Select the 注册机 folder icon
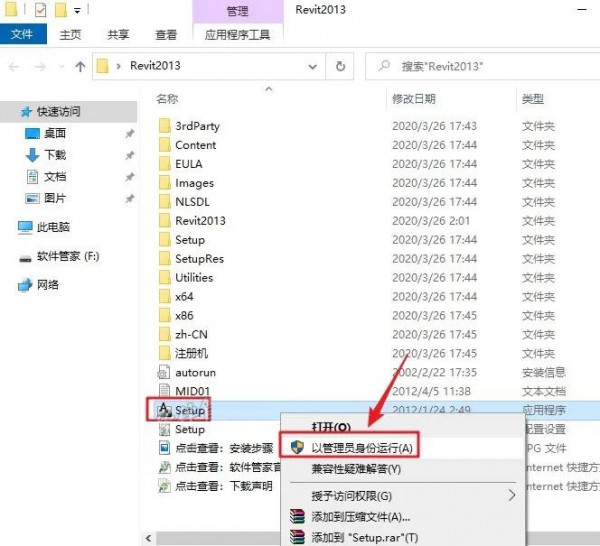 (165, 353)
